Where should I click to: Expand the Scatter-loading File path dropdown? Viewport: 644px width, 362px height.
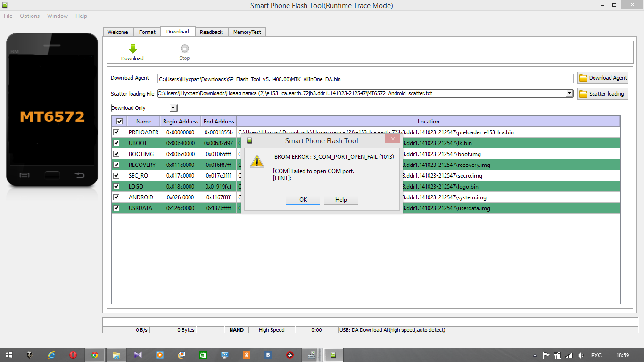coord(569,93)
